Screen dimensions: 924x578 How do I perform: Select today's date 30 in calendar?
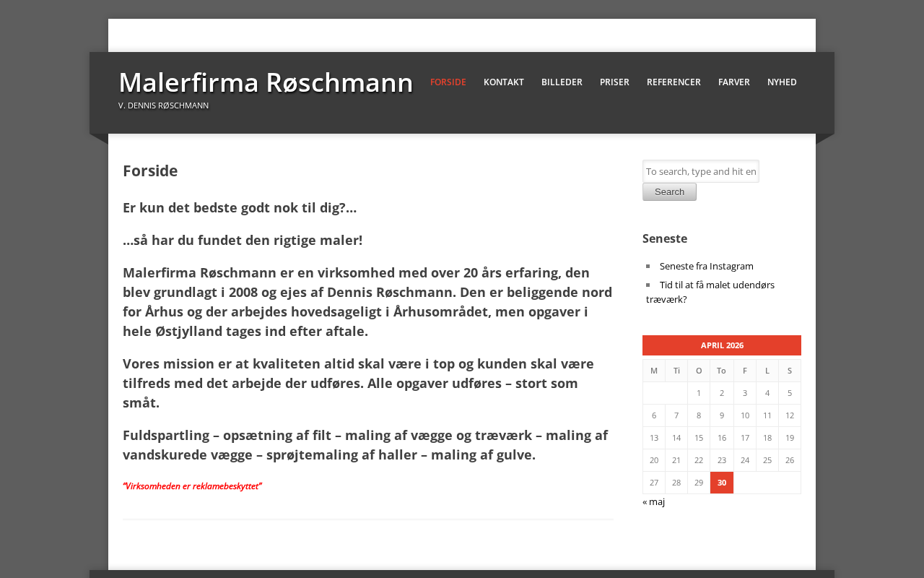pos(722,483)
